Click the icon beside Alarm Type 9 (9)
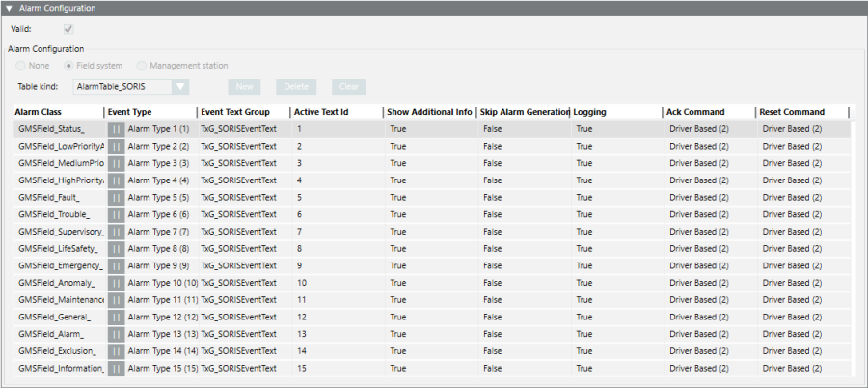This screenshot has width=868, height=388. pyautogui.click(x=116, y=265)
